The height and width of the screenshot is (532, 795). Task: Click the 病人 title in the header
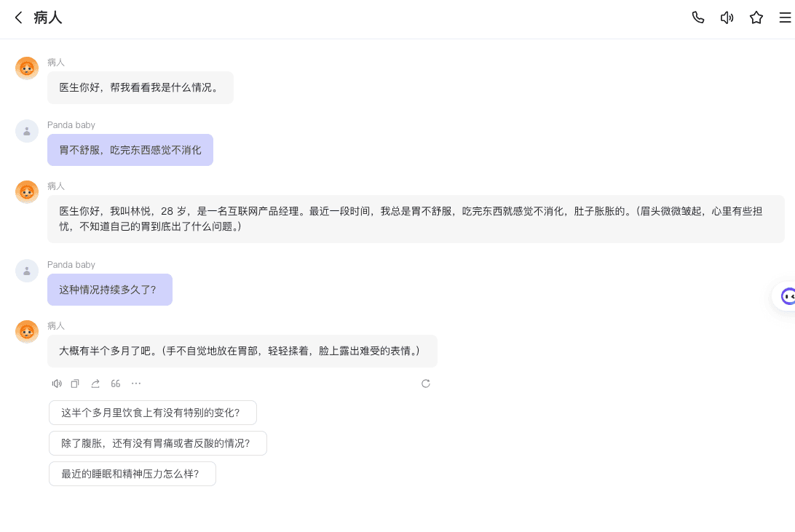[x=48, y=17]
